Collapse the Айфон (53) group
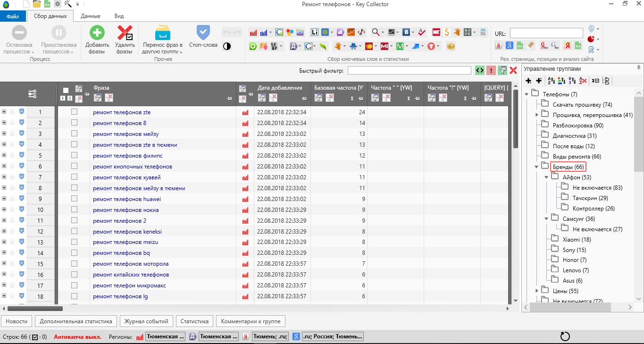The height and width of the screenshot is (344, 644). point(546,177)
